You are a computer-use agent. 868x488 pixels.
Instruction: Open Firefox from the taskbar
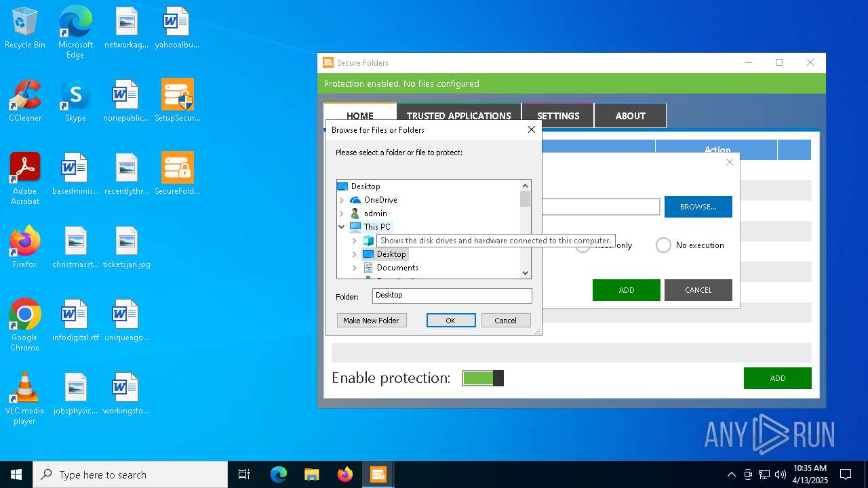(x=345, y=474)
